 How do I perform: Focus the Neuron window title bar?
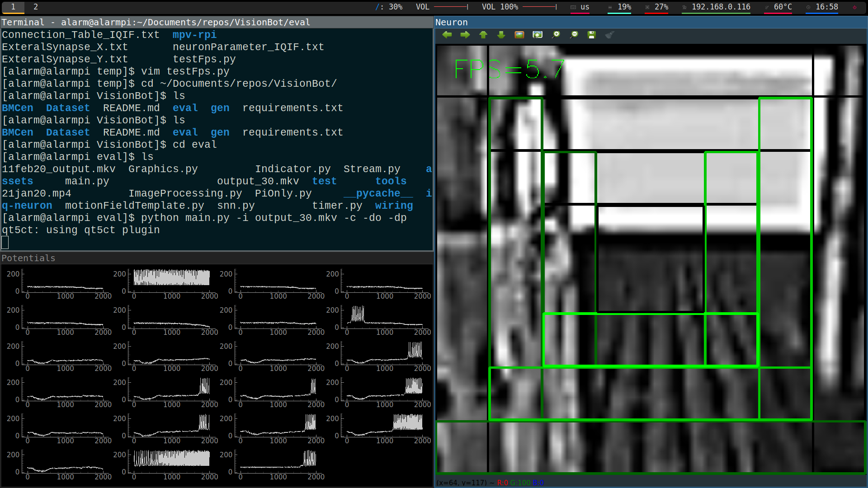coord(651,22)
